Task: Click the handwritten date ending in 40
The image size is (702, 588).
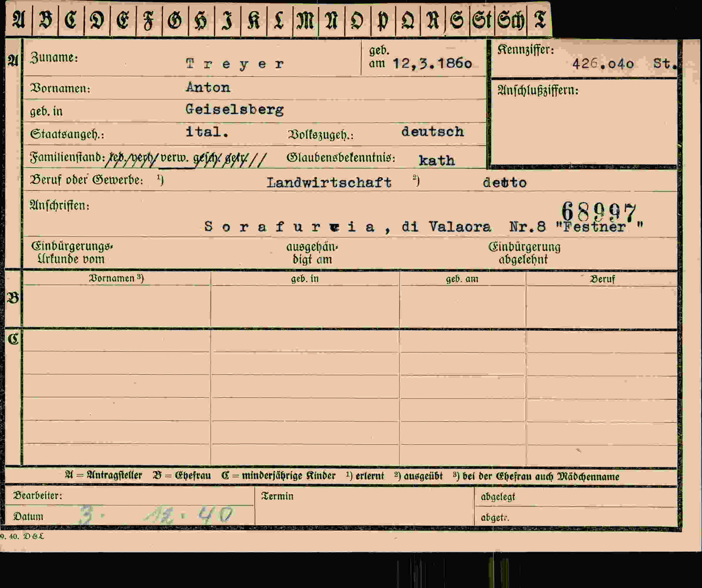Action: click(156, 515)
